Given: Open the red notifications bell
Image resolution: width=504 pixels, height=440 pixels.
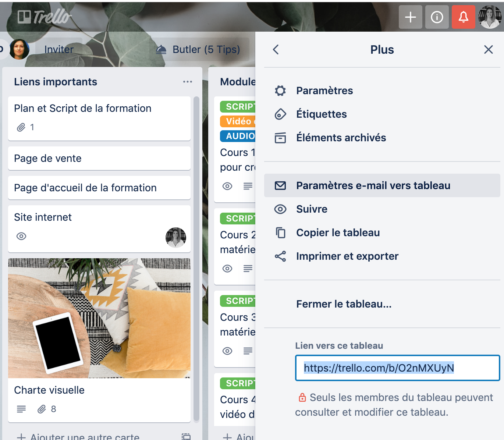Looking at the screenshot, I should click(463, 17).
